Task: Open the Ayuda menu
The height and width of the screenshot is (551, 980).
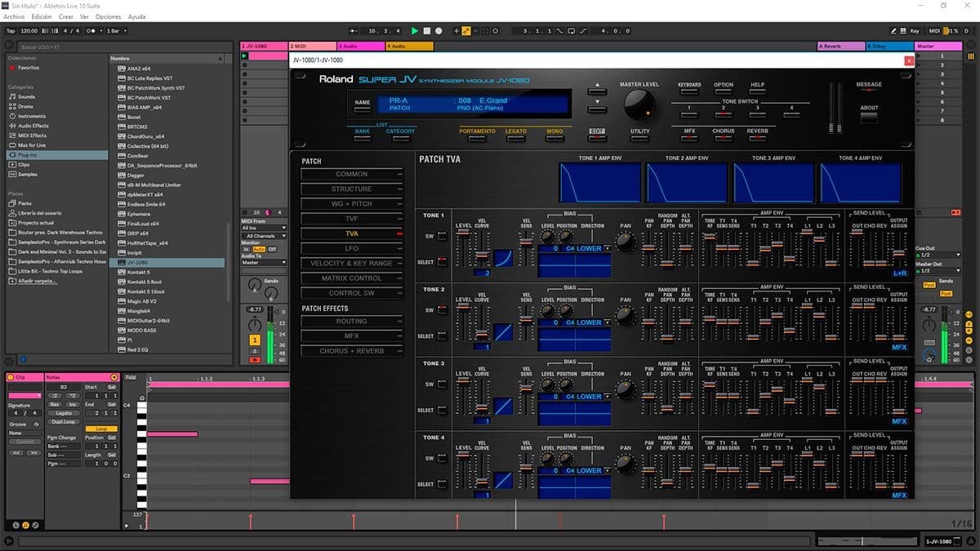Action: [137, 16]
